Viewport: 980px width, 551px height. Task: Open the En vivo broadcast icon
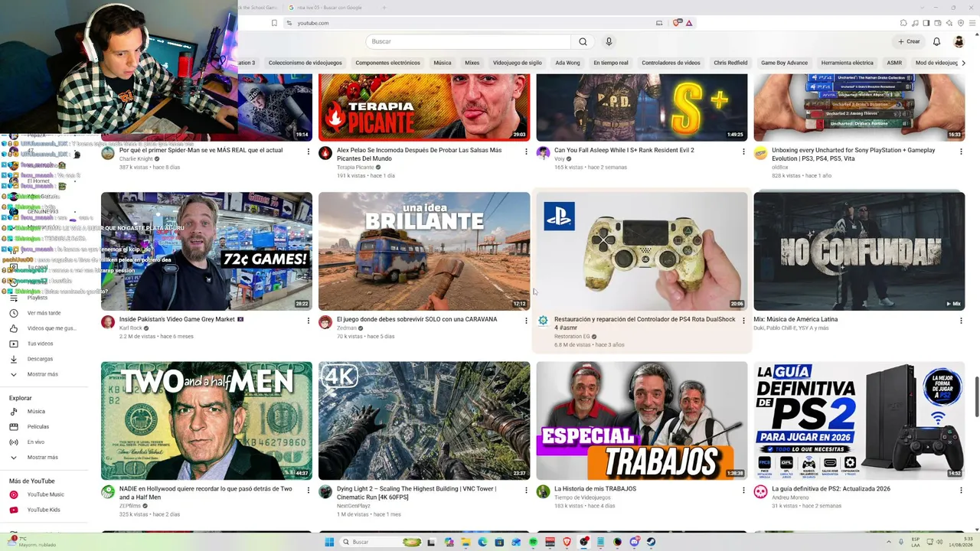[13, 442]
